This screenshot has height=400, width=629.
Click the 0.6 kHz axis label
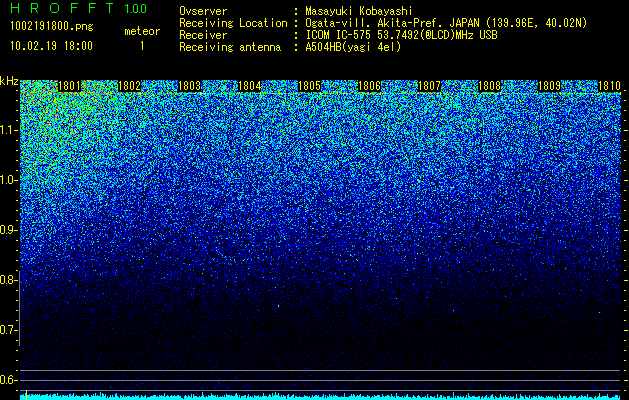[8, 380]
